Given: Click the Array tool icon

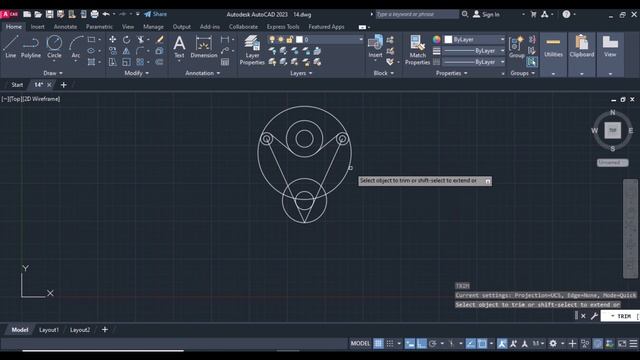Looking at the screenshot, I should coord(140,62).
